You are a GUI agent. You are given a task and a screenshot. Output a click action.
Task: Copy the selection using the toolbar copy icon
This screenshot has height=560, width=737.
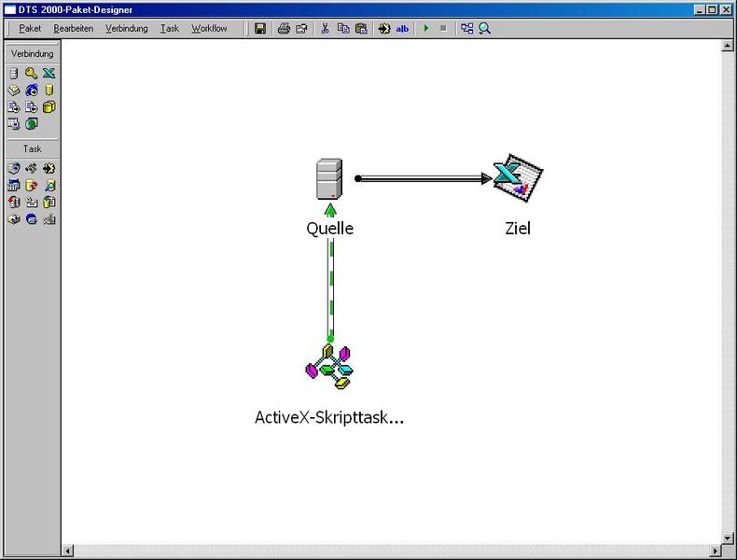tap(343, 29)
